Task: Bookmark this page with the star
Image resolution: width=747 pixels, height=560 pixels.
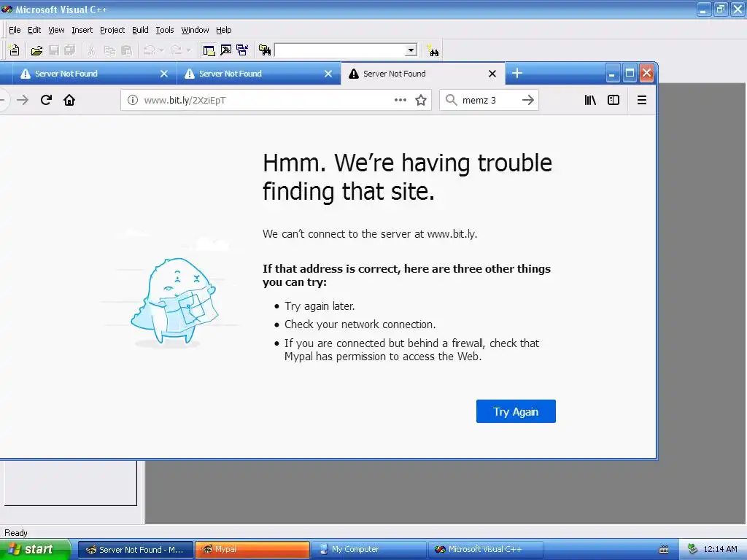Action: click(x=421, y=100)
